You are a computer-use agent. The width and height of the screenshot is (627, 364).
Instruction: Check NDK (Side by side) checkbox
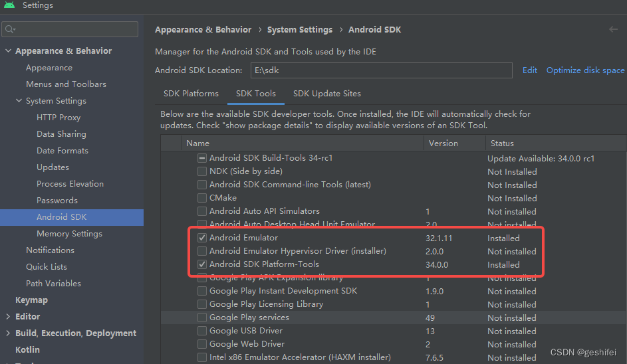click(202, 171)
